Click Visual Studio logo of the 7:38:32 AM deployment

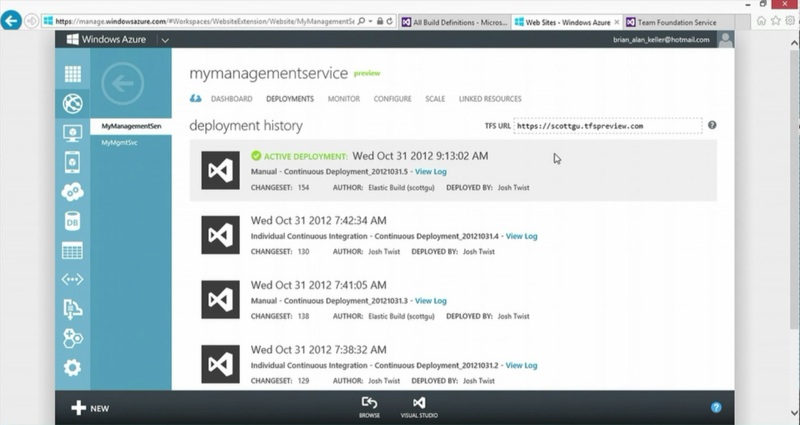pos(220,364)
